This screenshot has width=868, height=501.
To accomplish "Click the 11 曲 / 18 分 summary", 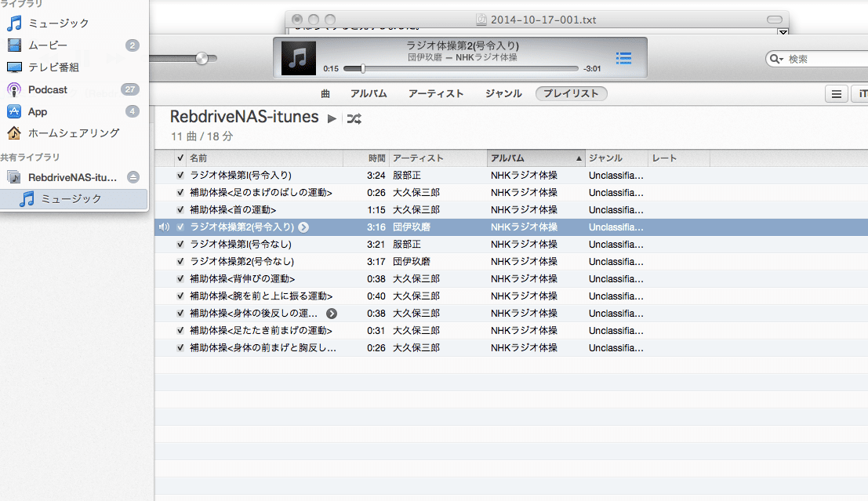I will [202, 136].
